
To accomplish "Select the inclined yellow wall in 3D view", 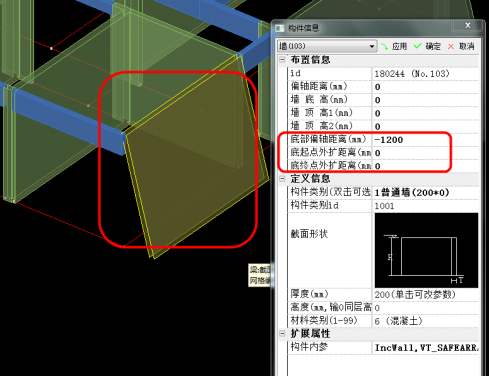I will pos(197,167).
